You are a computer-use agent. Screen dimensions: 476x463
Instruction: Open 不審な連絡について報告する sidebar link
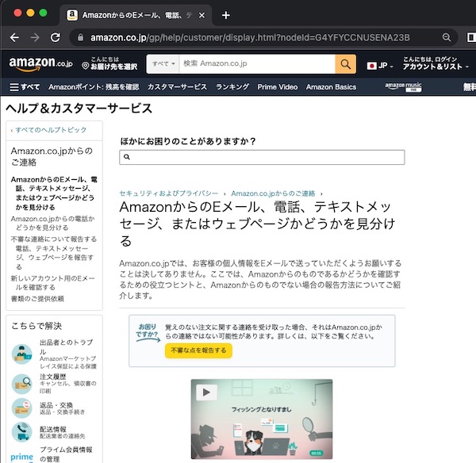[x=54, y=239]
